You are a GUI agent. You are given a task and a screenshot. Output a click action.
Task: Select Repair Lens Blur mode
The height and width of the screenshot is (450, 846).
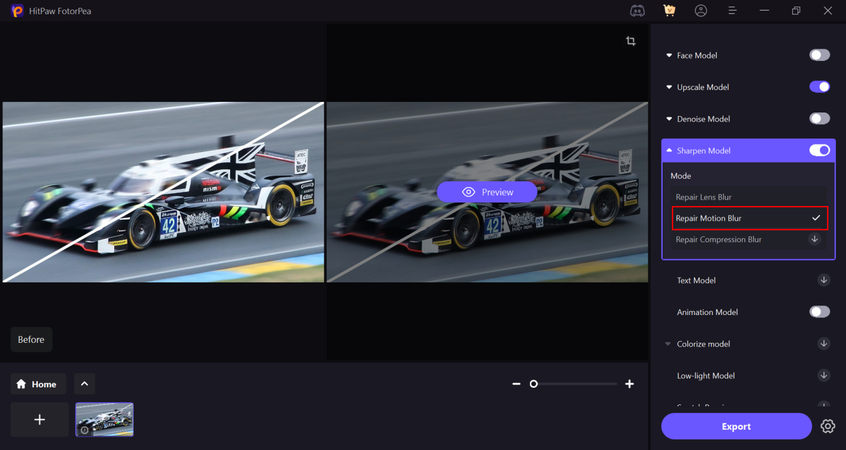(748, 197)
